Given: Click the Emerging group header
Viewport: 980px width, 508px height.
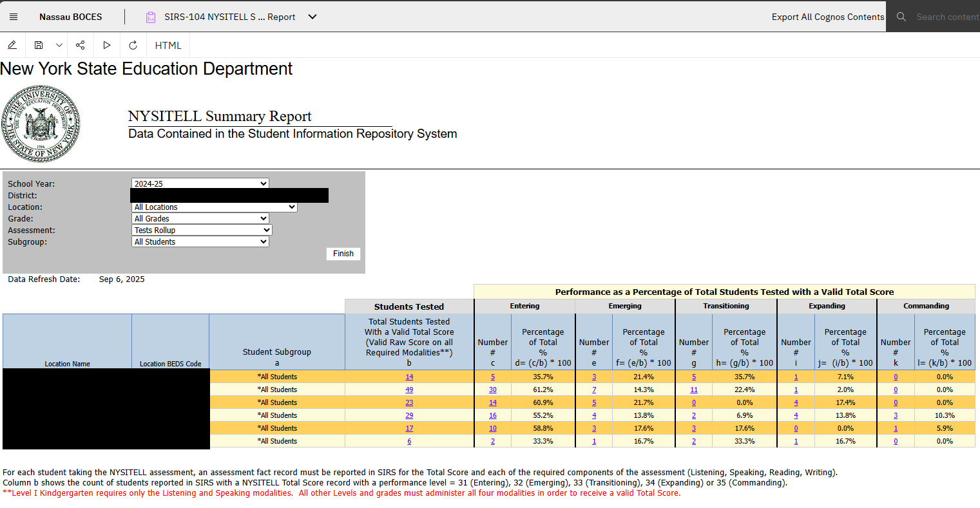Looking at the screenshot, I should (x=625, y=306).
